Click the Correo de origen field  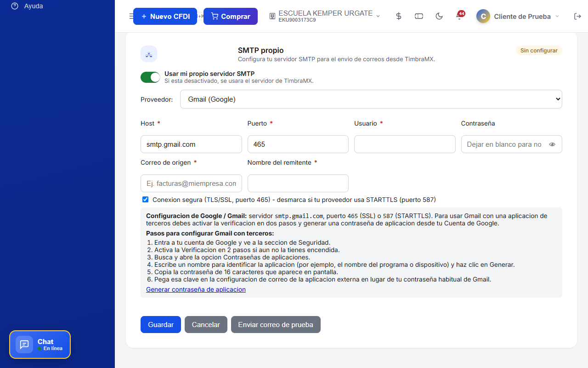(x=191, y=183)
